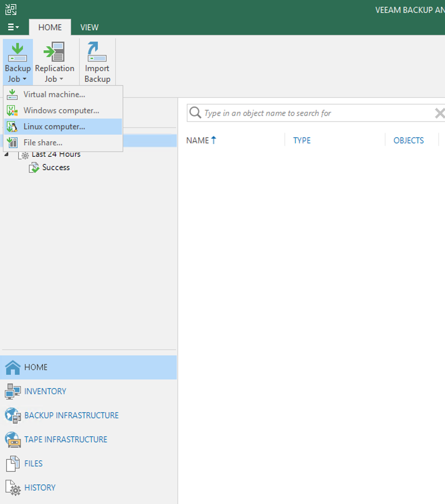Select Last 24 Hours tree item
This screenshot has height=504, width=445.
click(56, 154)
